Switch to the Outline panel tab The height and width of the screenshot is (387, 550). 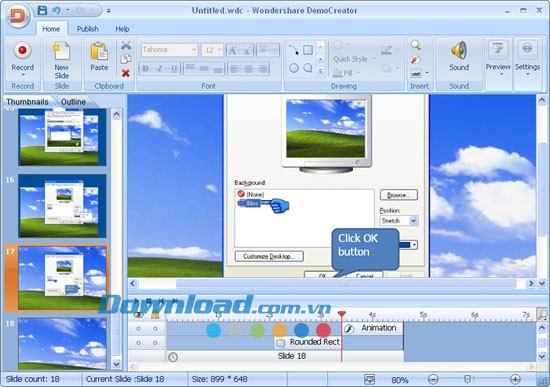[x=73, y=102]
